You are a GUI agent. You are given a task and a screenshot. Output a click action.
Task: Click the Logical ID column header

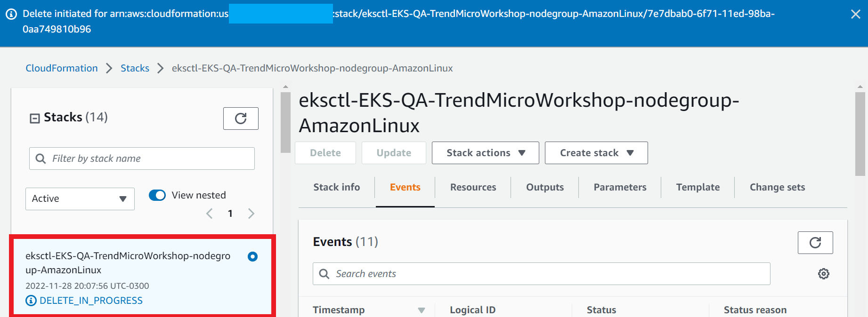pyautogui.click(x=472, y=310)
